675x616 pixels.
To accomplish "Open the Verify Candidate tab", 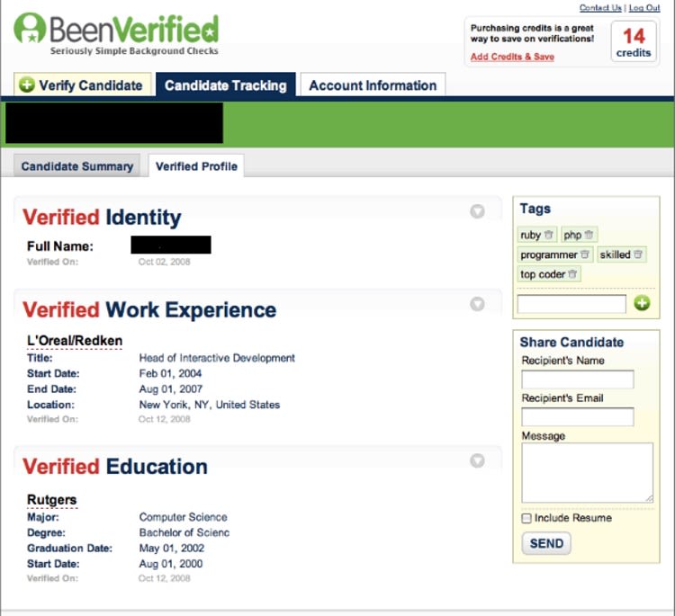I will (83, 85).
